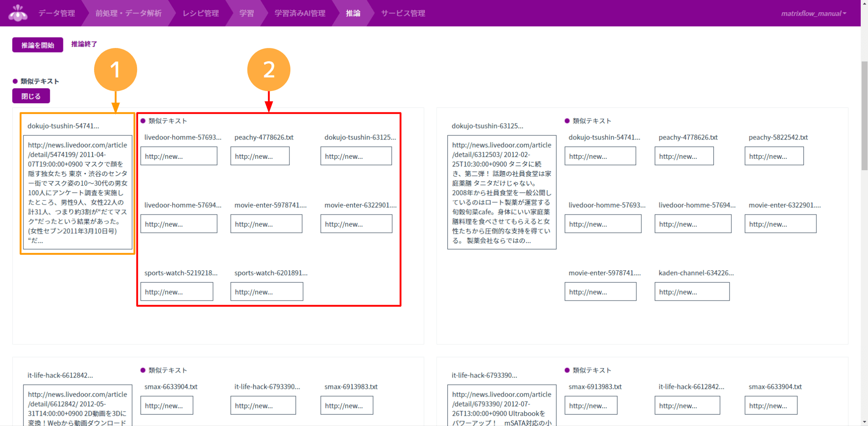Screen dimensions: 868x426
Task: Click the URL field under kaden-channel-634226
Action: 692,292
